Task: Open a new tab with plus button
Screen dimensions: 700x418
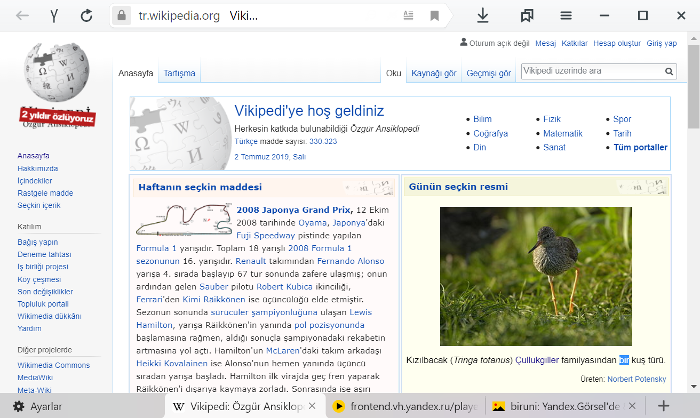Action: (x=663, y=406)
